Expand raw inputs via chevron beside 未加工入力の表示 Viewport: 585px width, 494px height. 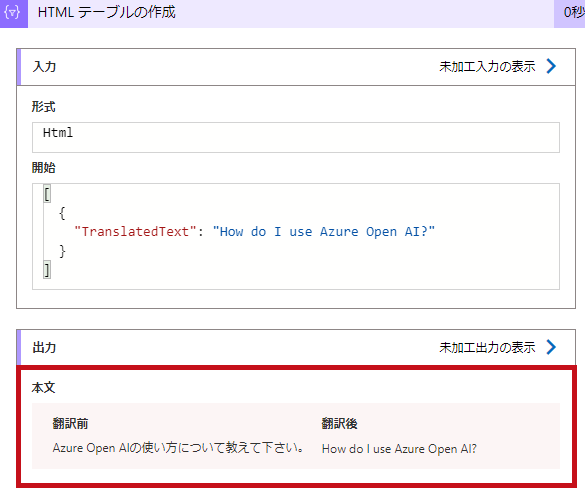[x=551, y=66]
